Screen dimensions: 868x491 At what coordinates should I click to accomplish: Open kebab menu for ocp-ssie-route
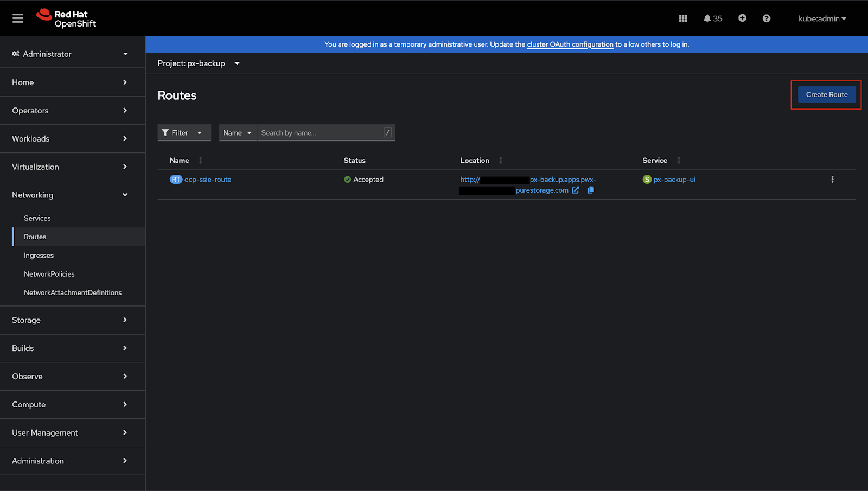click(x=832, y=180)
